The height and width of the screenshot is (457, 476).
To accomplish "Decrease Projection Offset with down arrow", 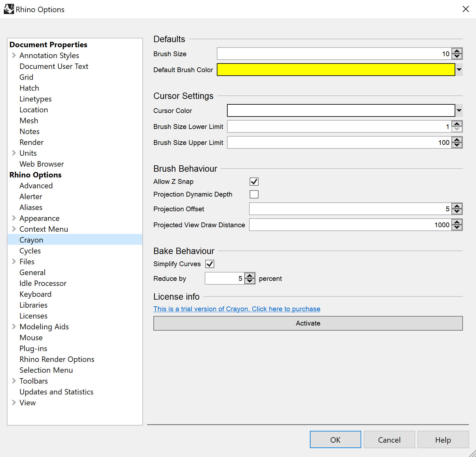I will coord(457,212).
